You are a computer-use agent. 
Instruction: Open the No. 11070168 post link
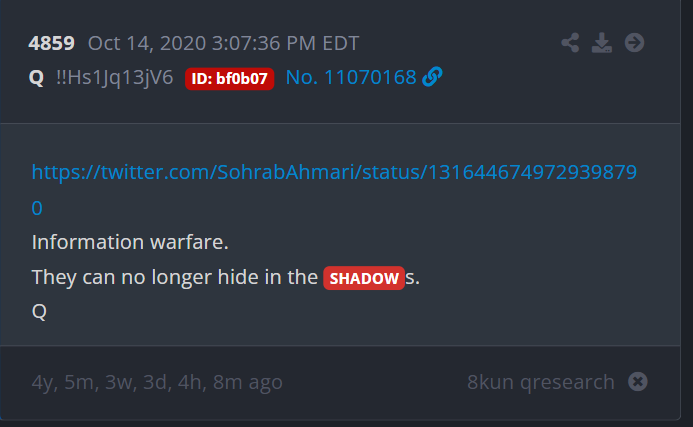[x=351, y=77]
